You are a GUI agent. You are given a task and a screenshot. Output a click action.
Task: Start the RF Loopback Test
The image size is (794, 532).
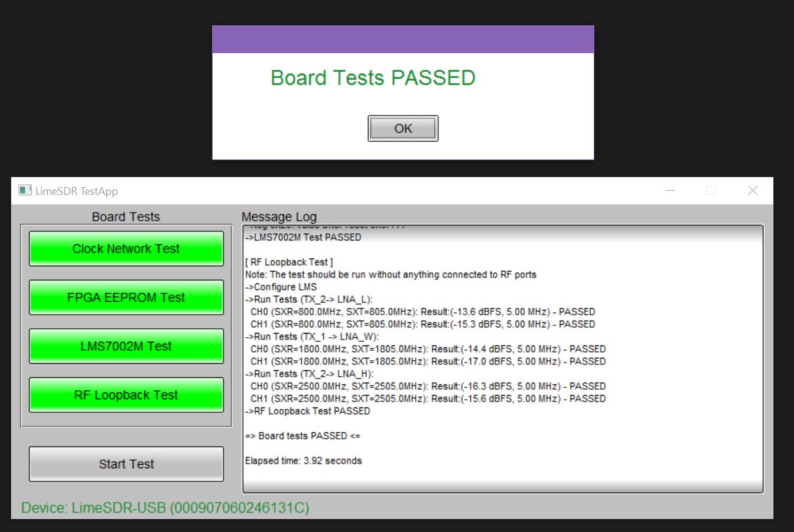[x=126, y=395]
